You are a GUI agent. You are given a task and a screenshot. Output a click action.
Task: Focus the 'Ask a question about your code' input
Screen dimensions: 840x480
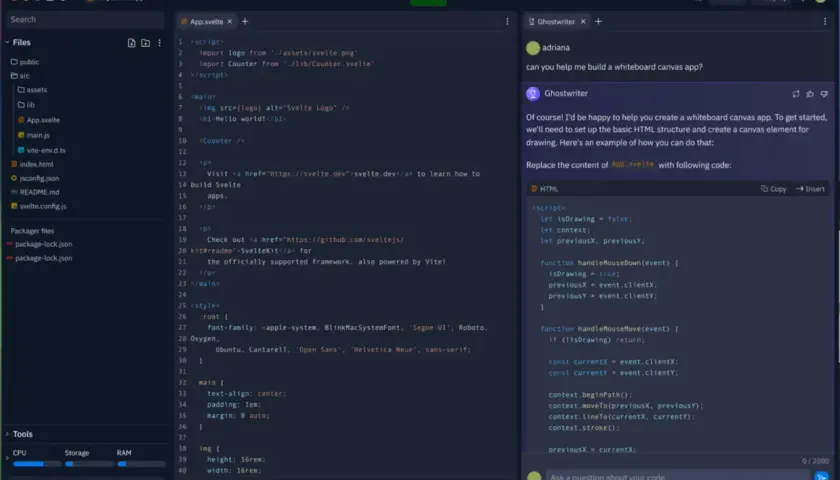coord(678,476)
